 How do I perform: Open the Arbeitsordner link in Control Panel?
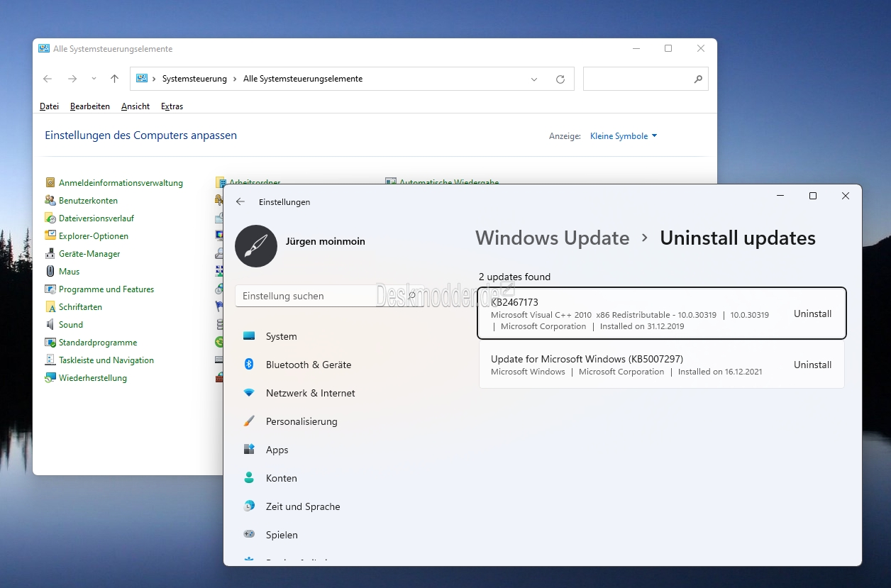[x=255, y=182]
